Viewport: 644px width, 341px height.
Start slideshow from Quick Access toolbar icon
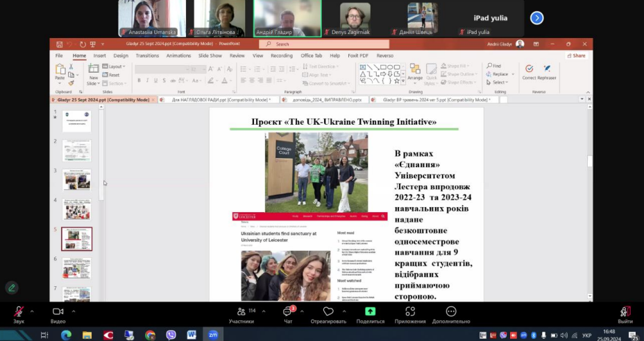(x=93, y=44)
